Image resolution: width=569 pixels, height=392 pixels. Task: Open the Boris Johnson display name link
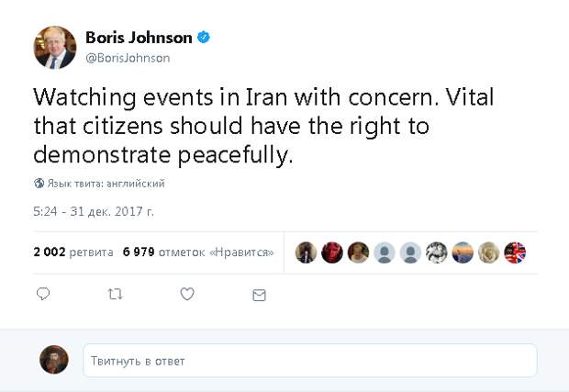pyautogui.click(x=139, y=38)
